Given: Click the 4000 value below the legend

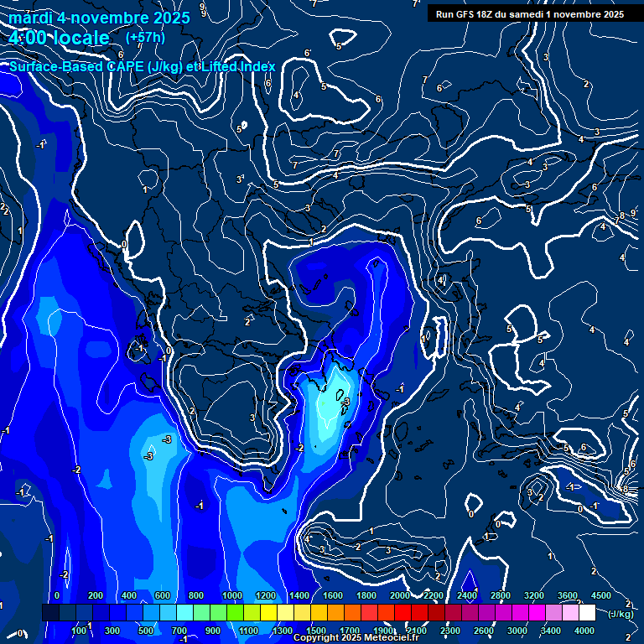Looking at the screenshot, I should [x=584, y=631].
